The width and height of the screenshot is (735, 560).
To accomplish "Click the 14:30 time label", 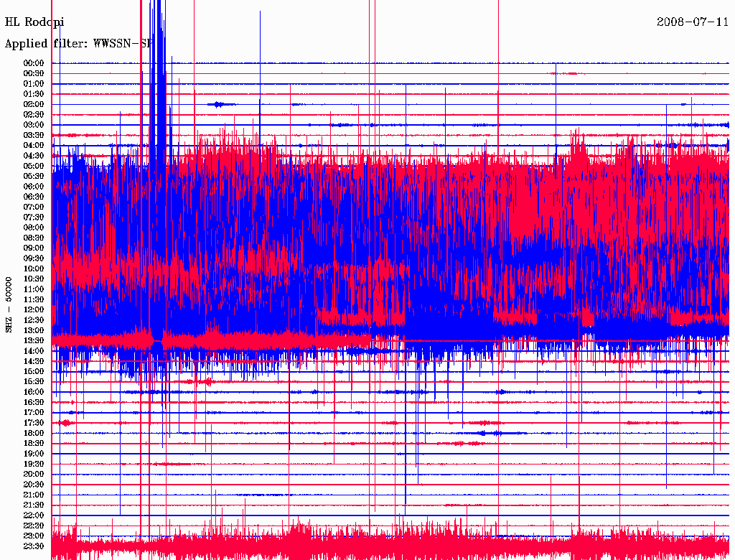I will coord(34,361).
